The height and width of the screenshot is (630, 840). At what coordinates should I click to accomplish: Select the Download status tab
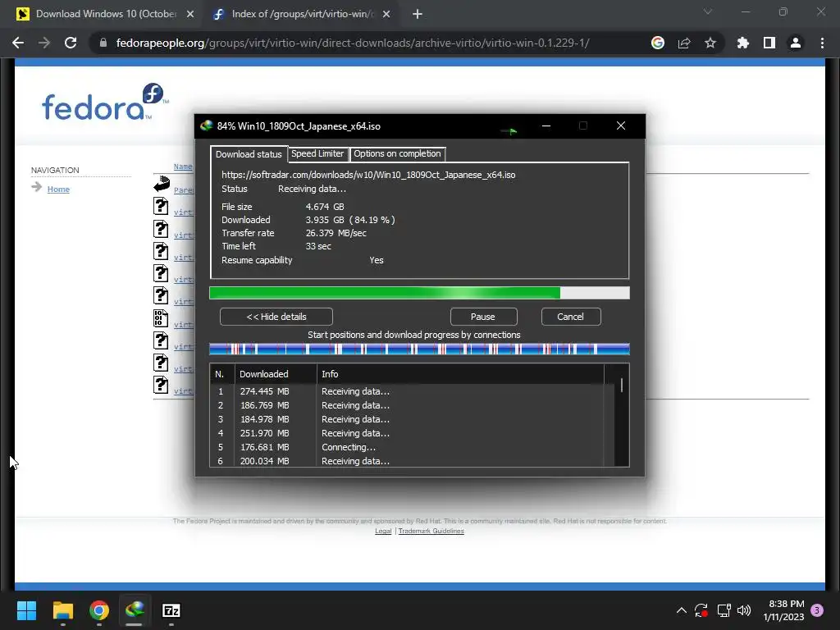(249, 154)
